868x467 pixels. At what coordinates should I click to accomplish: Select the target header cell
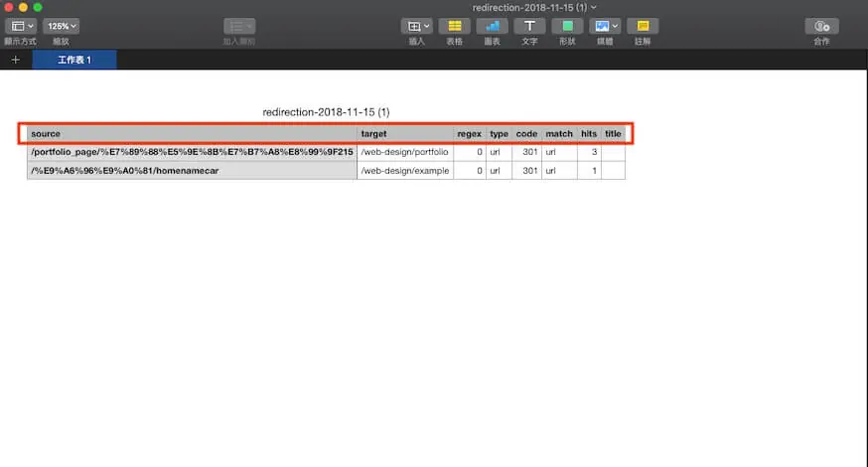(404, 133)
